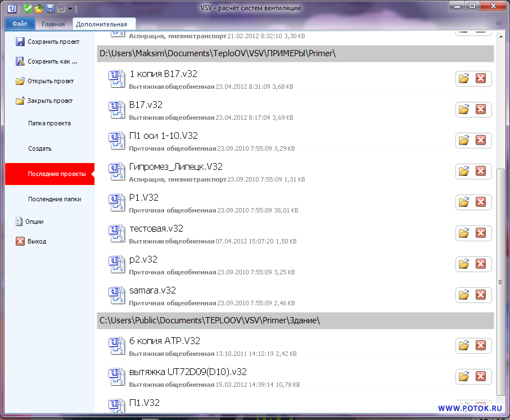Click Сохранить как in the file menu
510x420 pixels.
pos(52,61)
